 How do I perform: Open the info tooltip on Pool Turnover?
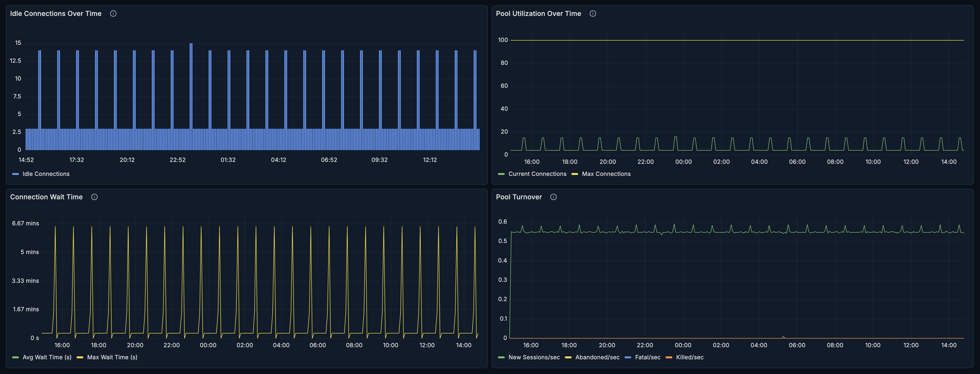pyautogui.click(x=553, y=197)
